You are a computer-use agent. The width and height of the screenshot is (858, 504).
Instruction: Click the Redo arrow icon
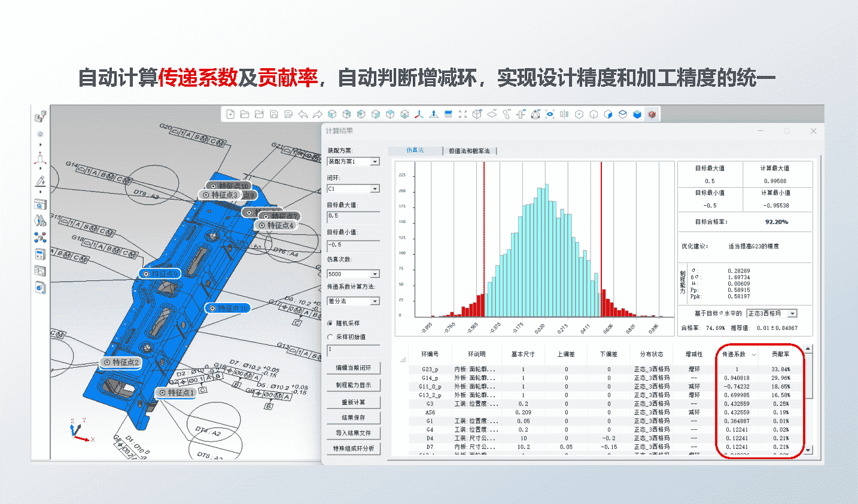tap(318, 114)
